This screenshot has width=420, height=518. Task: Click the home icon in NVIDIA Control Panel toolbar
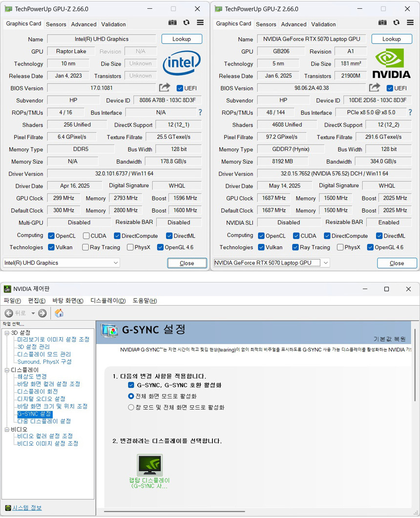tap(59, 313)
